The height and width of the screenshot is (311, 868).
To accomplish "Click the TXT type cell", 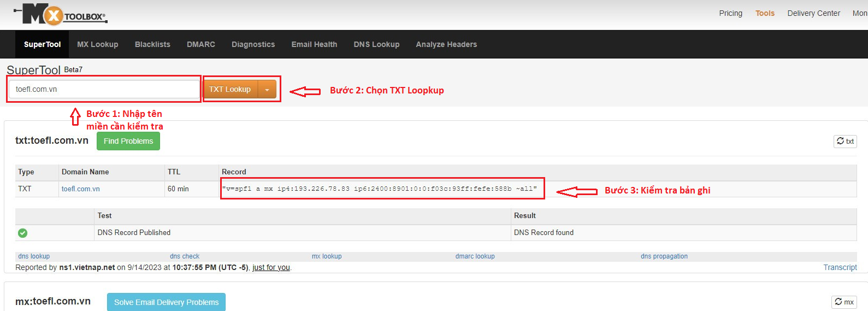I will (37, 189).
